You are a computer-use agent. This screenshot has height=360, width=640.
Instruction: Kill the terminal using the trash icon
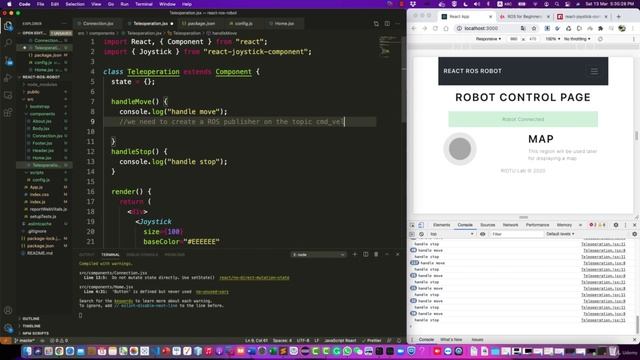pyautogui.click(x=376, y=254)
